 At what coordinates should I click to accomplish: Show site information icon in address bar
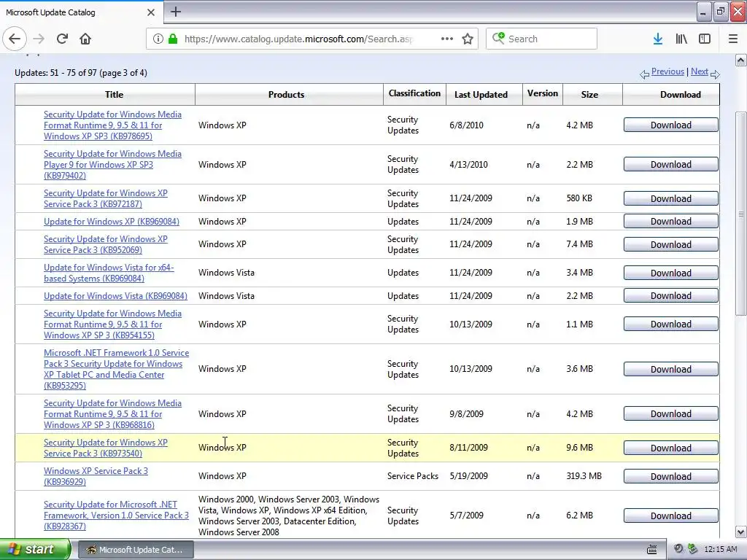pyautogui.click(x=158, y=39)
